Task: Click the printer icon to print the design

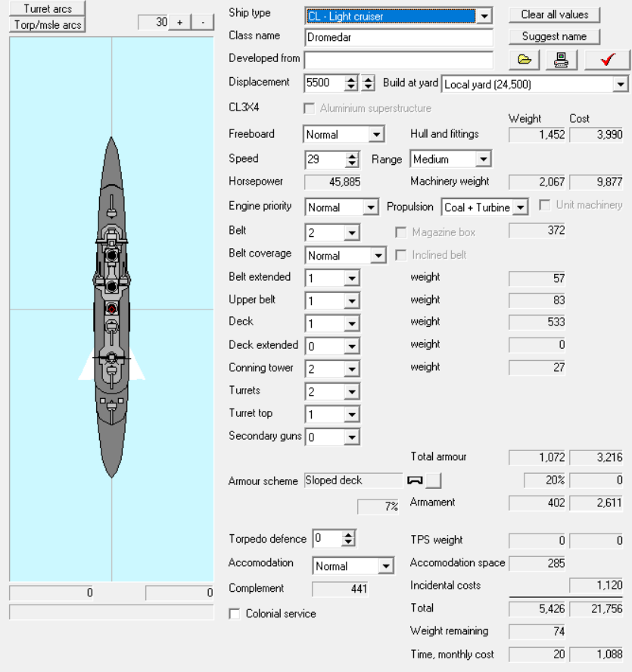Action: pos(561,61)
